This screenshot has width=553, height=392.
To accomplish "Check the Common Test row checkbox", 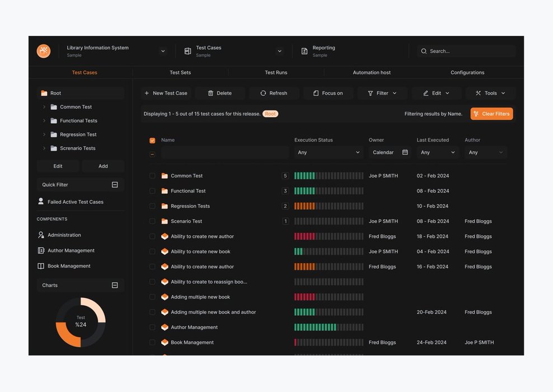I will (152, 176).
